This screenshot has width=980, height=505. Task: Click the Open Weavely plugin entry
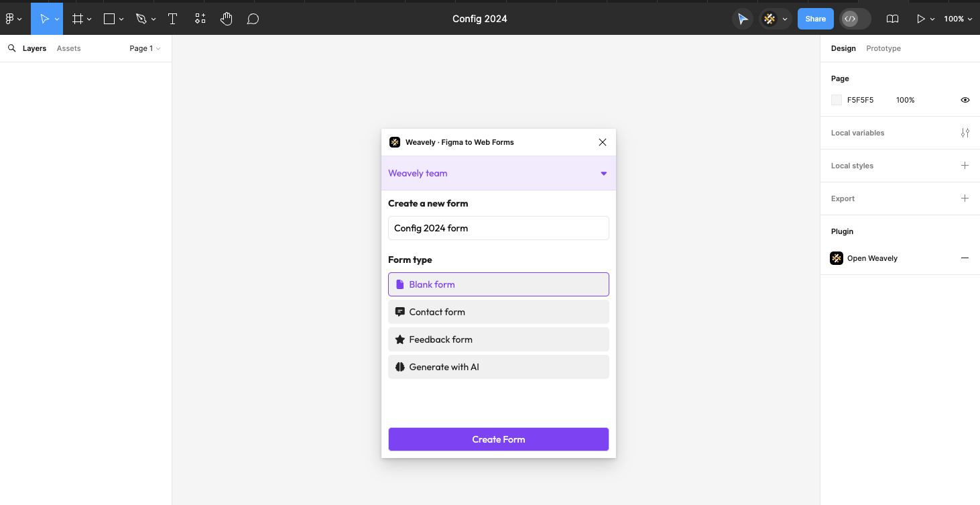[x=872, y=258]
